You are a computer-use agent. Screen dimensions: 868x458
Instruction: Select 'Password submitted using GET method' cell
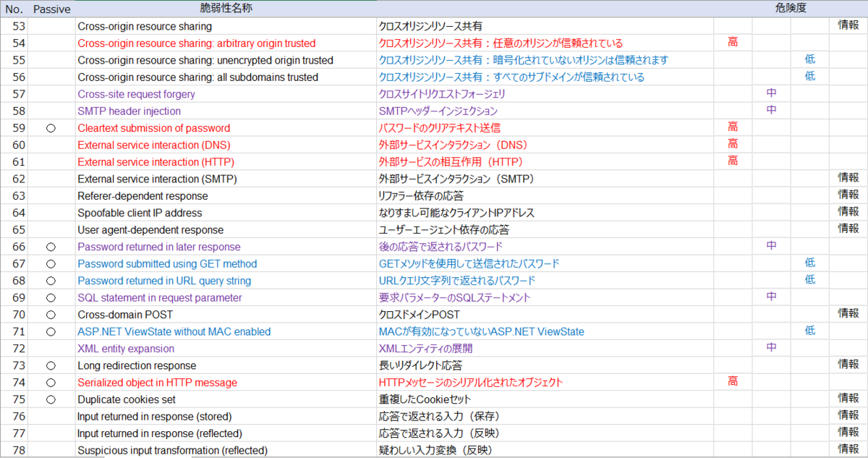coord(226,264)
